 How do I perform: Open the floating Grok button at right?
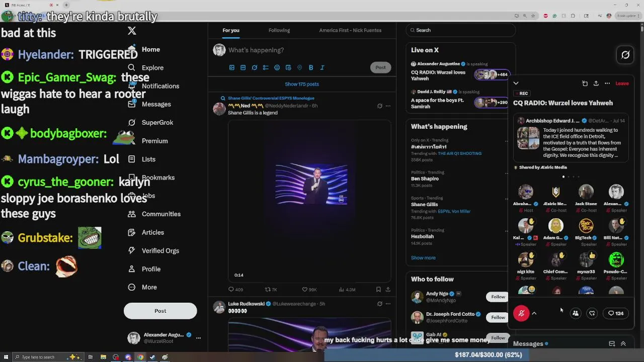coord(625,55)
